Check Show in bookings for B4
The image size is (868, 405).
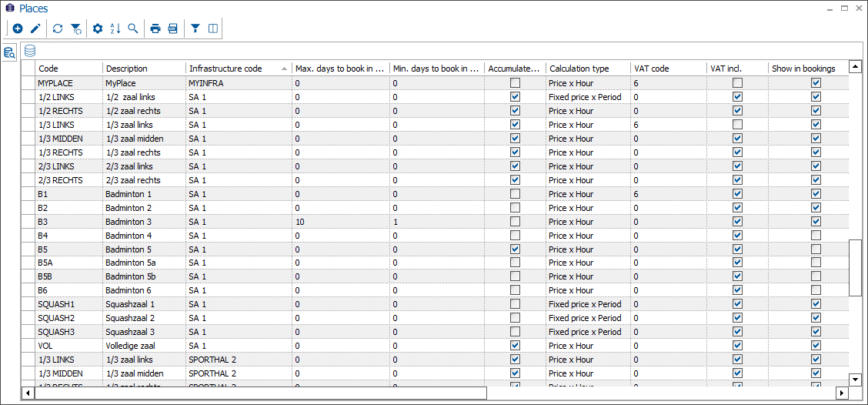click(x=816, y=236)
